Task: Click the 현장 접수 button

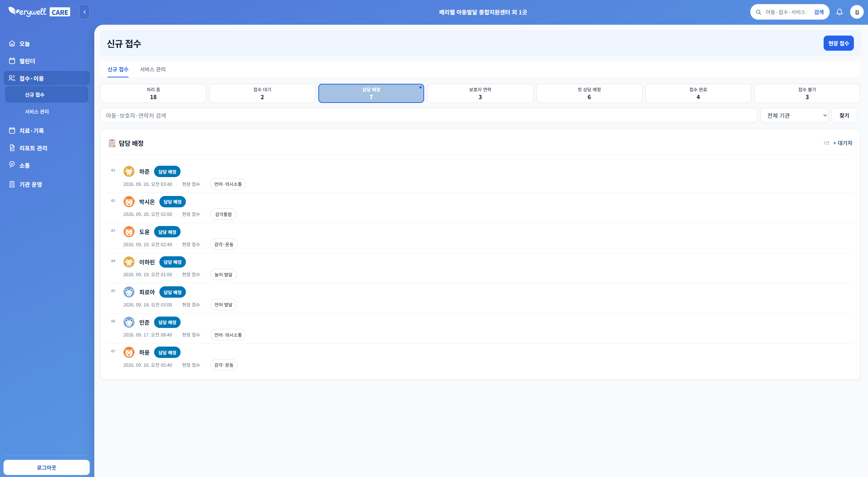Action: pos(838,43)
